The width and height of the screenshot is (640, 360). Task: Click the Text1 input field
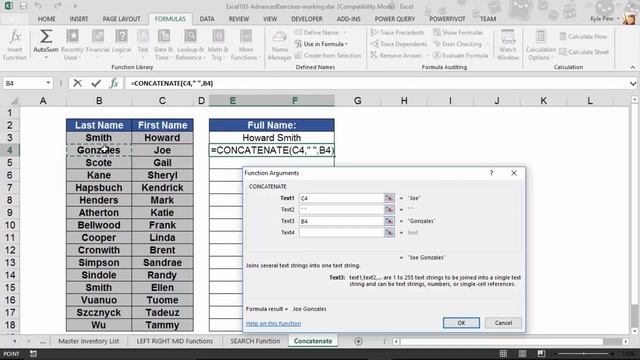(x=341, y=198)
